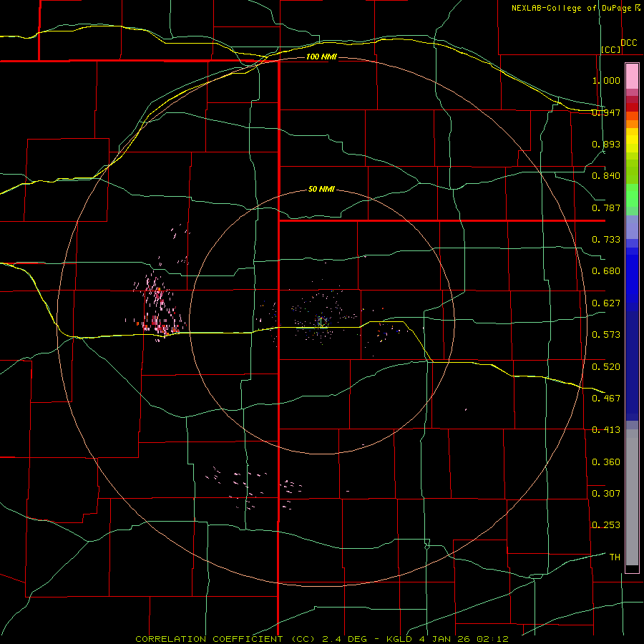The width and height of the screenshot is (644, 644).
Task: Select the 0.467 scale value
Action: click(x=606, y=399)
